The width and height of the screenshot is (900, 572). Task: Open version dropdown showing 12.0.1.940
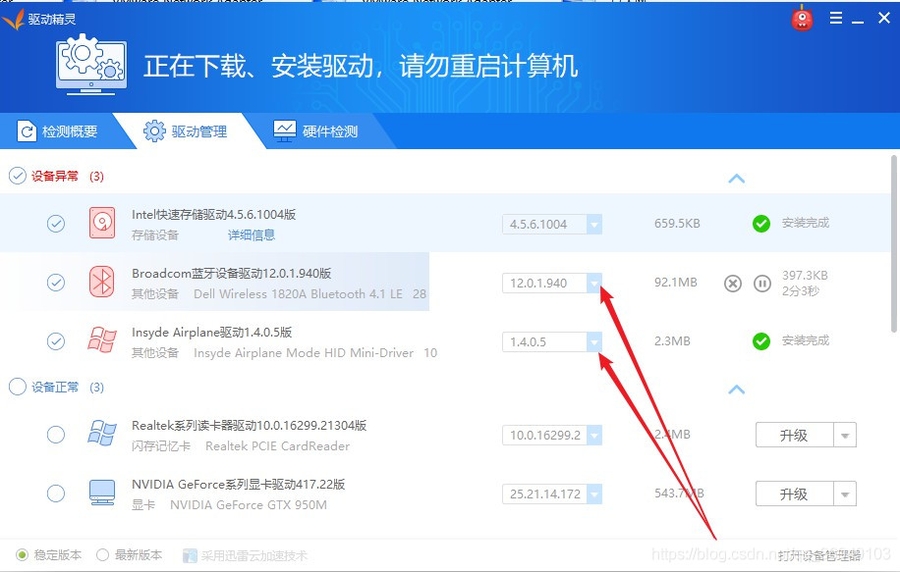(594, 283)
